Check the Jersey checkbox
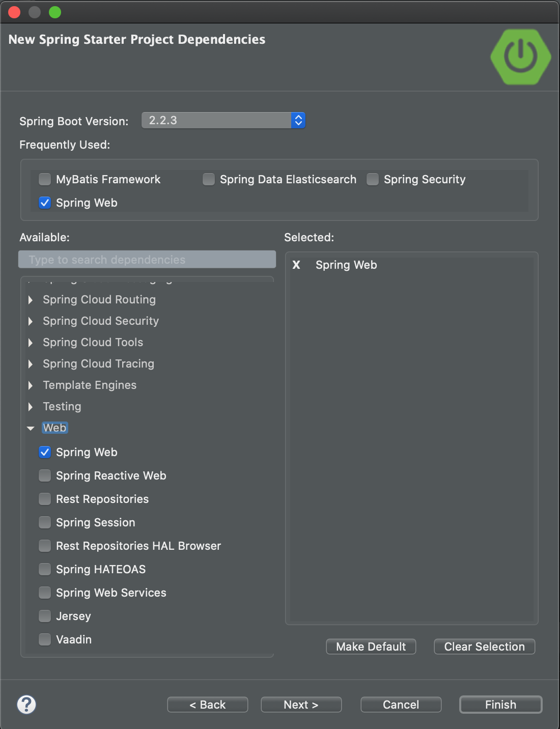 tap(45, 616)
